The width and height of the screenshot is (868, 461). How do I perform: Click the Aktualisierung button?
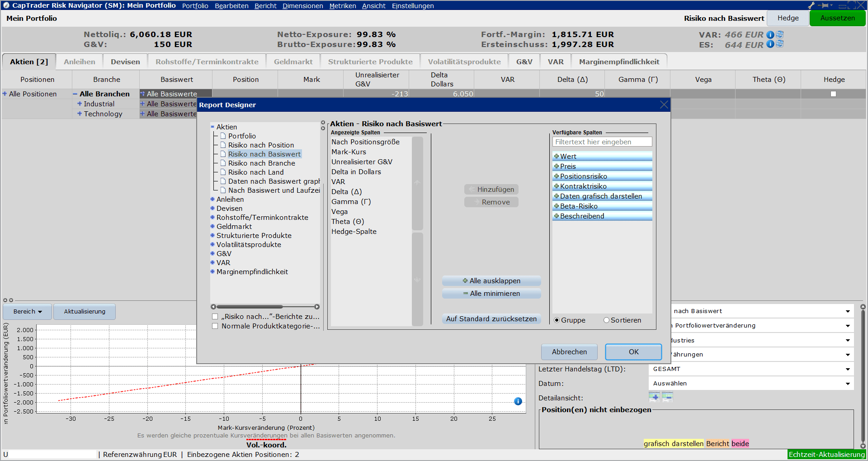85,312
